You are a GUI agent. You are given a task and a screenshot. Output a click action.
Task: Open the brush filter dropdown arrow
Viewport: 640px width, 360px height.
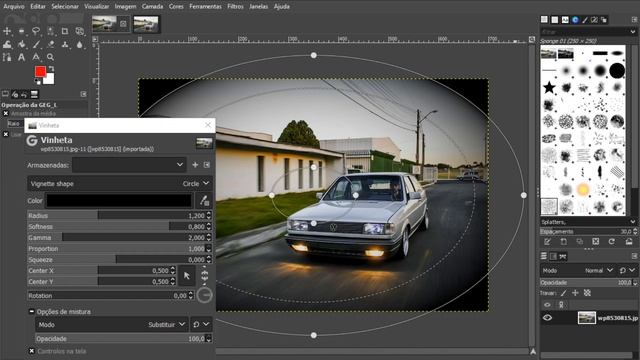[632, 31]
